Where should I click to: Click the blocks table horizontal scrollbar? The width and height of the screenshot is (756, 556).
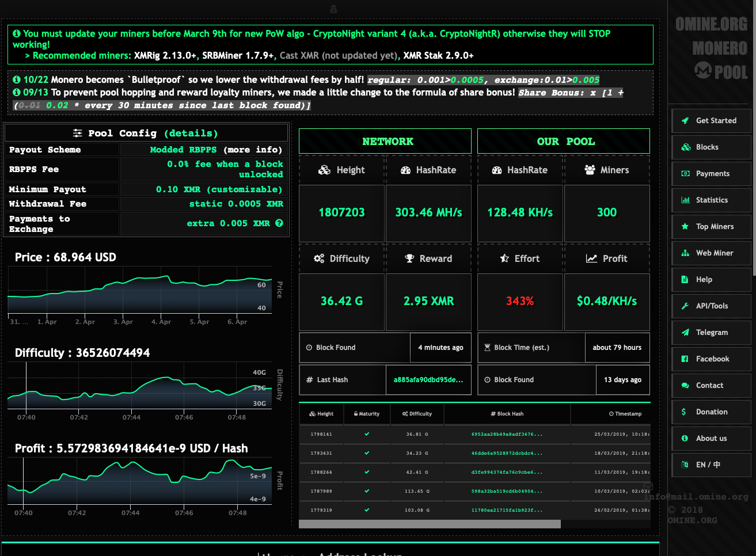(x=430, y=524)
